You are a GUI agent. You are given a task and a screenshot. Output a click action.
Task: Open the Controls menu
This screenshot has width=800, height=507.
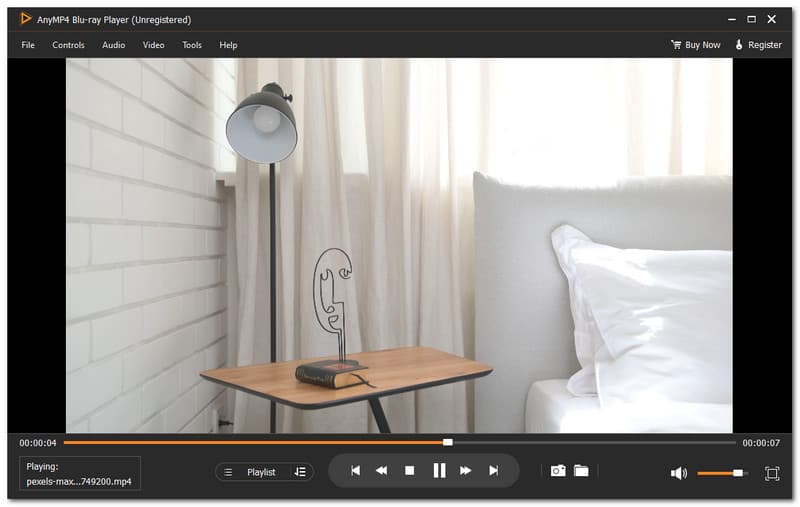[68, 45]
